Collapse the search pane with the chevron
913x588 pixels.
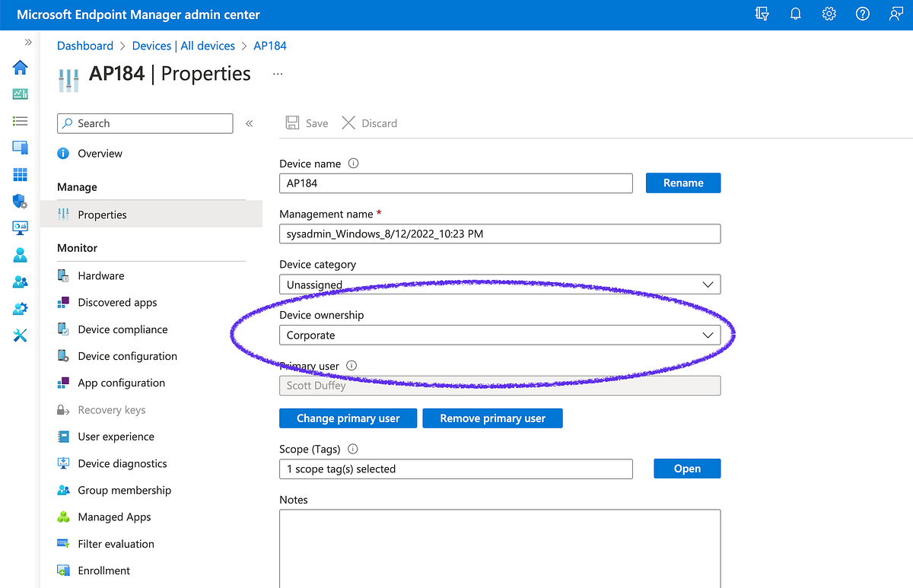pyautogui.click(x=249, y=122)
